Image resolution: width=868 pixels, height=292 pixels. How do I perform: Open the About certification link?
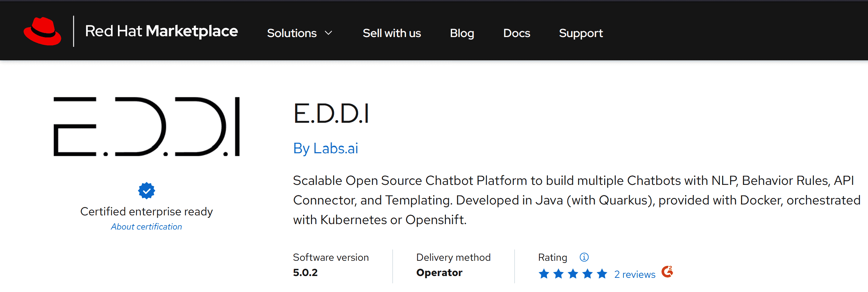click(147, 227)
